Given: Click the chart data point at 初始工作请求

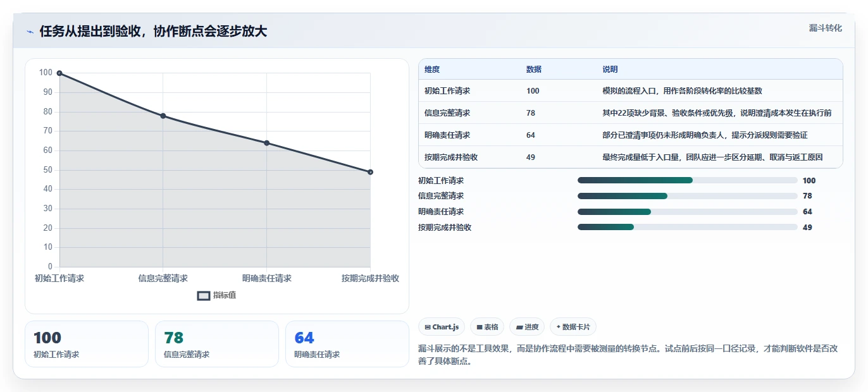Looking at the screenshot, I should 59,73.
